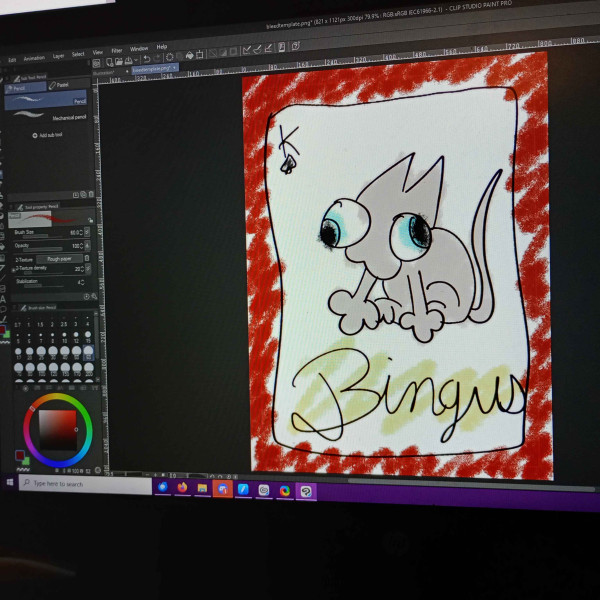600x600 pixels.
Task: Open the Window menu
Action: coord(139,48)
